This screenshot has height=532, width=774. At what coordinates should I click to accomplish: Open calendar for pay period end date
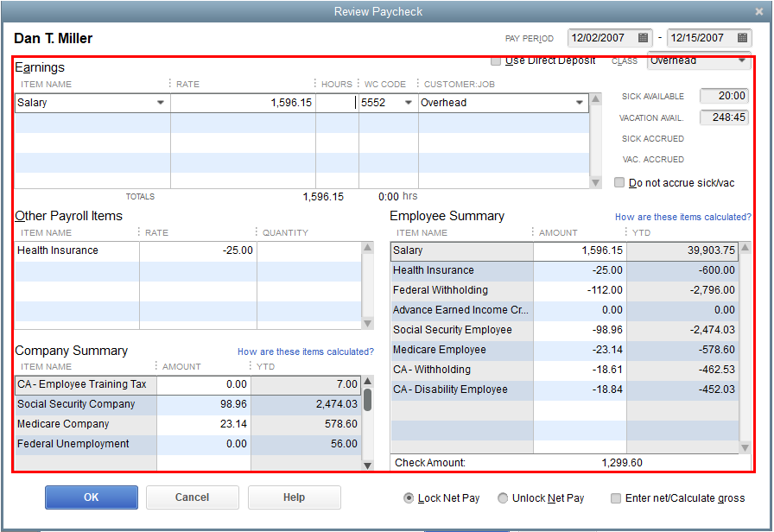(x=742, y=38)
